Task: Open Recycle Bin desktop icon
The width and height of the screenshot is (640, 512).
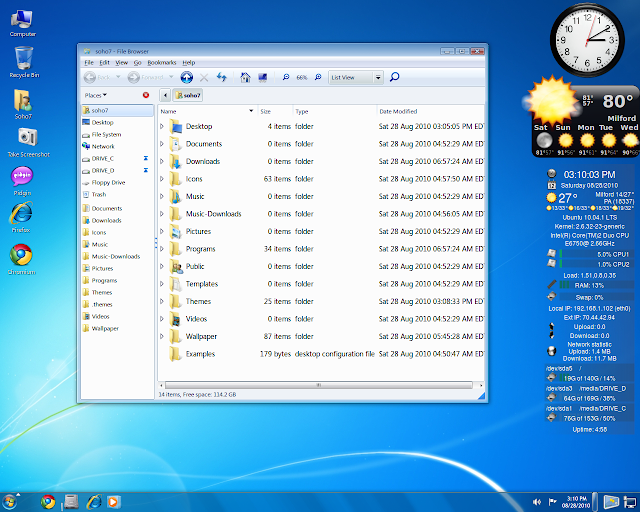Action: point(24,62)
